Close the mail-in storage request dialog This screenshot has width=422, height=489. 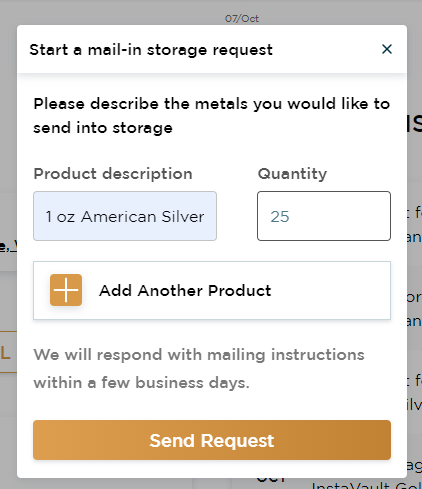[387, 49]
